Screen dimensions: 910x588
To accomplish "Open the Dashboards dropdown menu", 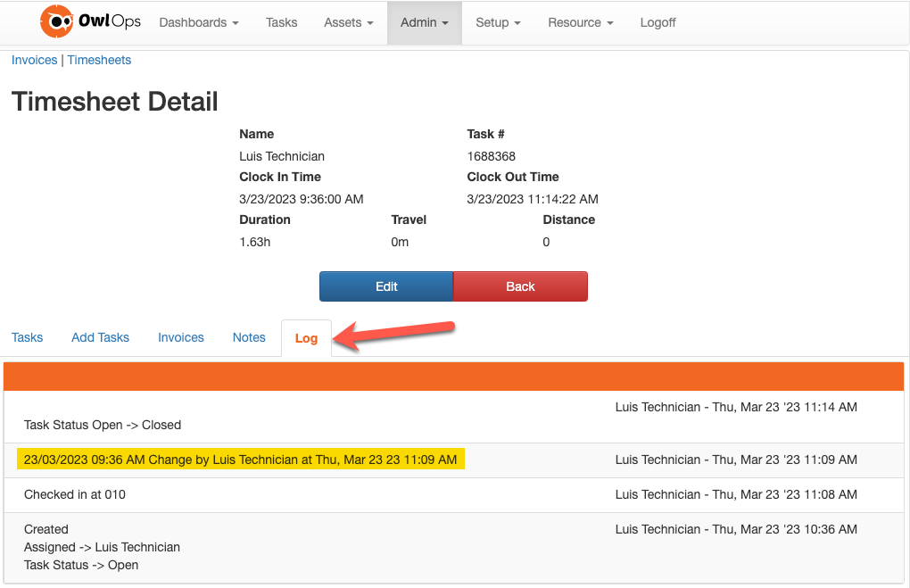I will click(x=197, y=22).
